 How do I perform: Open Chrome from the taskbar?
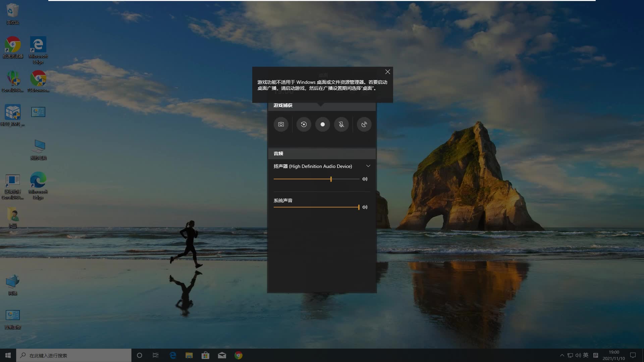(238, 355)
